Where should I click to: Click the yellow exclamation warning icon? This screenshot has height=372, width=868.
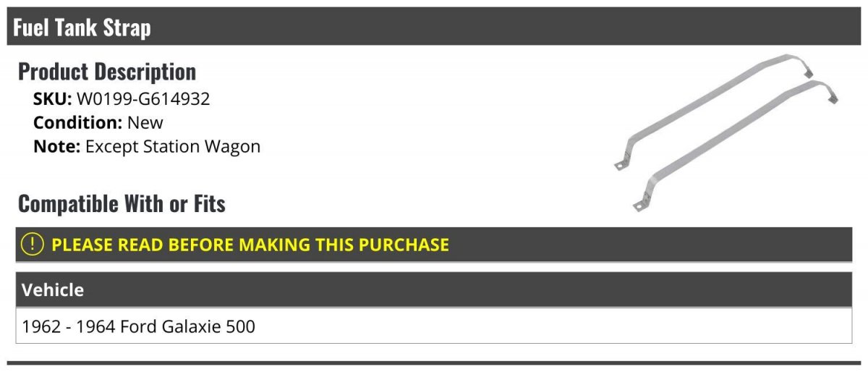click(x=33, y=245)
